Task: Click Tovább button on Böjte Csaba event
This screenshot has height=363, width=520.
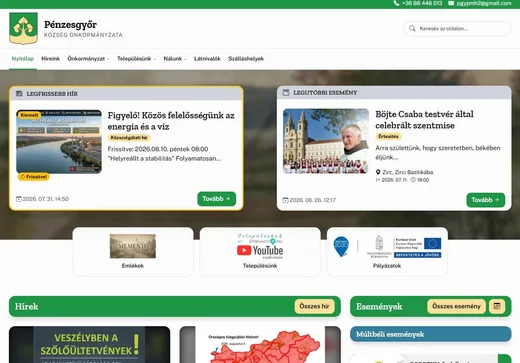Action: [485, 200]
